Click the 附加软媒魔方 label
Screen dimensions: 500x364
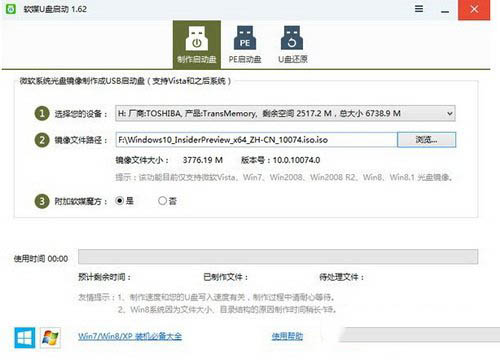tap(81, 201)
